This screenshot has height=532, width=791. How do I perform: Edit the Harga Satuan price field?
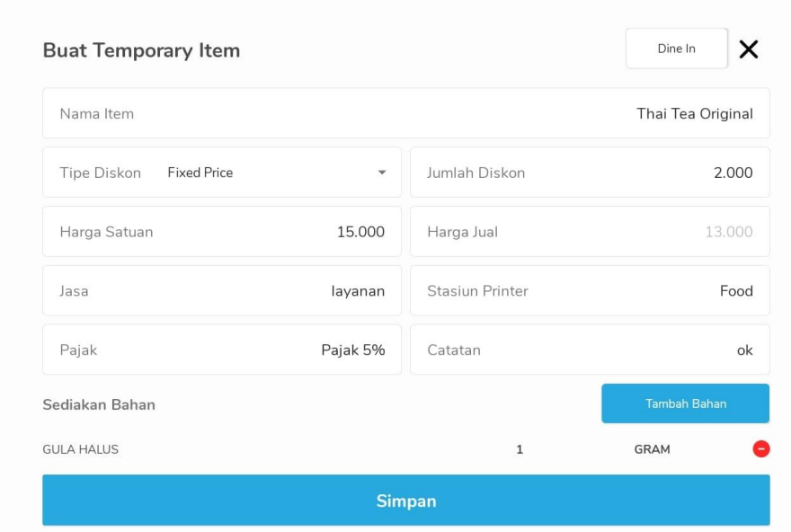tap(222, 232)
